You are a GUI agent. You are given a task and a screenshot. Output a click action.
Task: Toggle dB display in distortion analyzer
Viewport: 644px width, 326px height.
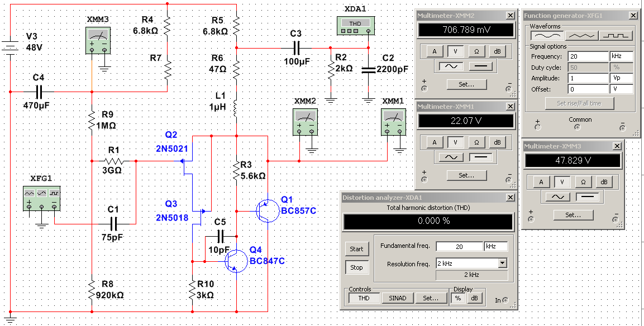coord(474,299)
